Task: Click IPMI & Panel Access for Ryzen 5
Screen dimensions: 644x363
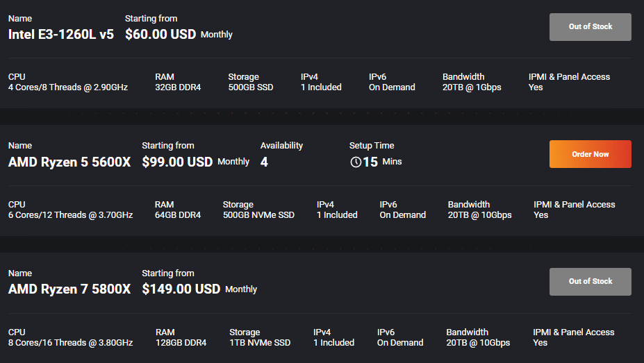Action: pyautogui.click(x=574, y=210)
